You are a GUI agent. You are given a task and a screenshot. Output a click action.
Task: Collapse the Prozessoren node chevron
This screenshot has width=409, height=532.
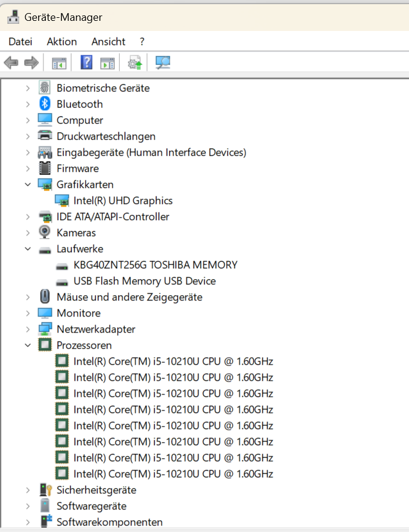(28, 345)
